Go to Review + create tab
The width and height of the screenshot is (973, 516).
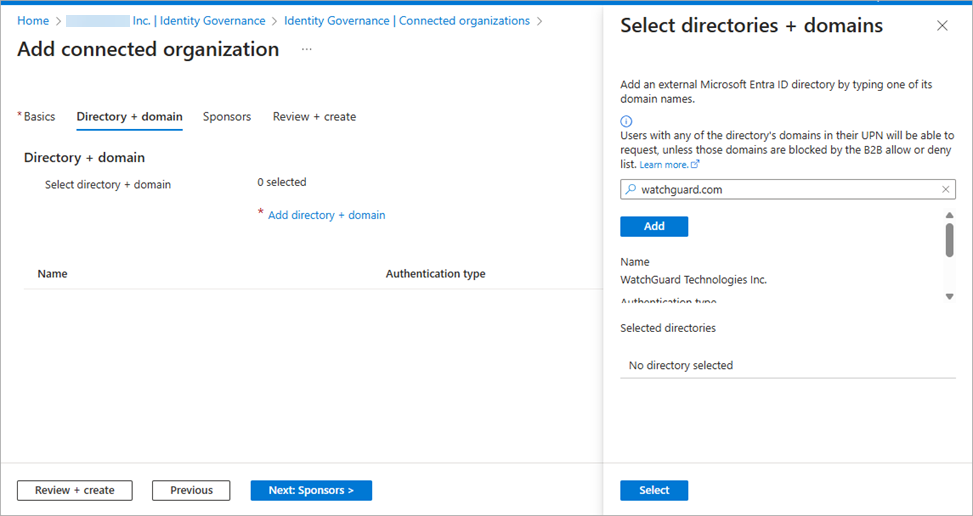(x=314, y=117)
